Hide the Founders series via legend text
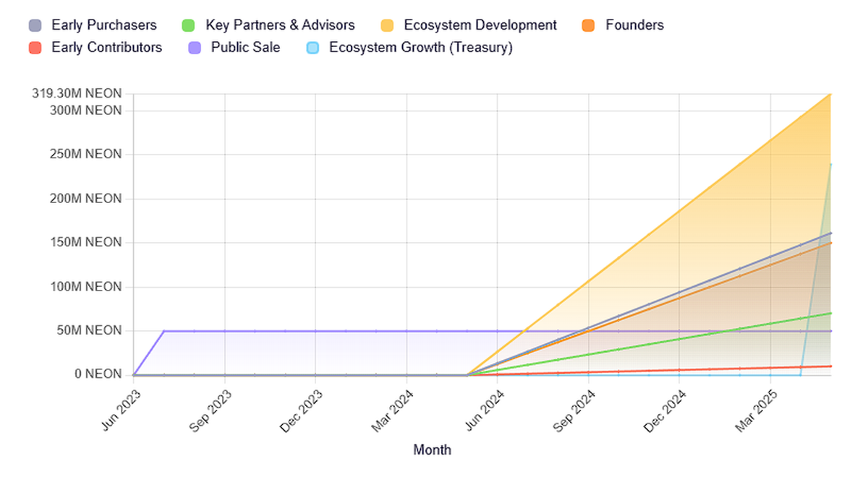Viewport: 868px width, 477px height. [x=634, y=25]
